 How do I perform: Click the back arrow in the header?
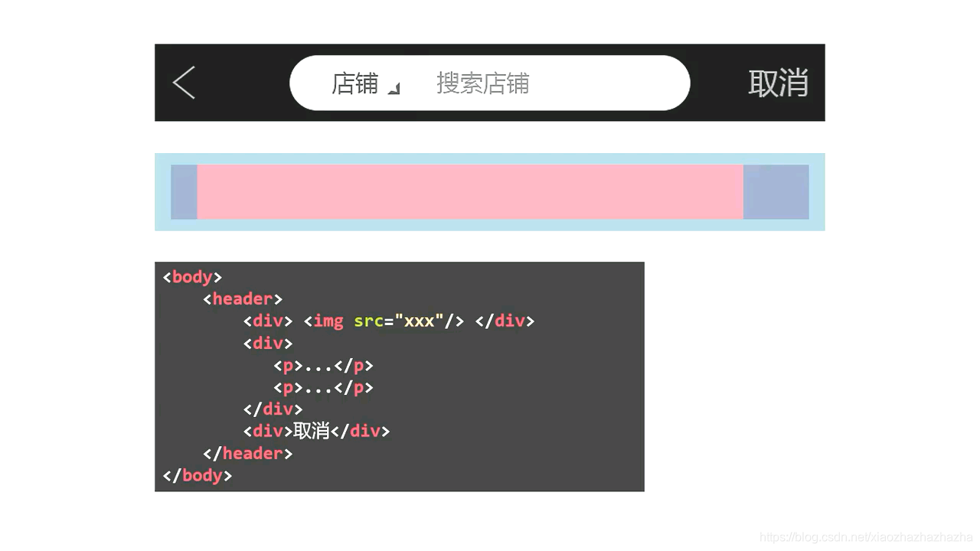tap(184, 83)
